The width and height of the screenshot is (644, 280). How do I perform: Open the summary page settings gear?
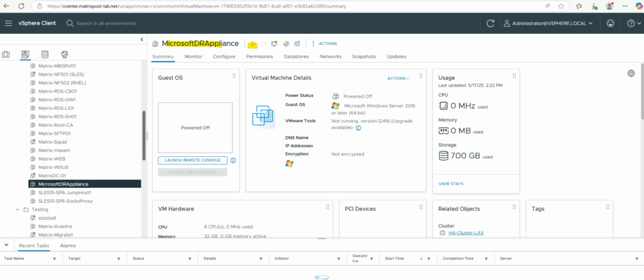click(x=631, y=73)
